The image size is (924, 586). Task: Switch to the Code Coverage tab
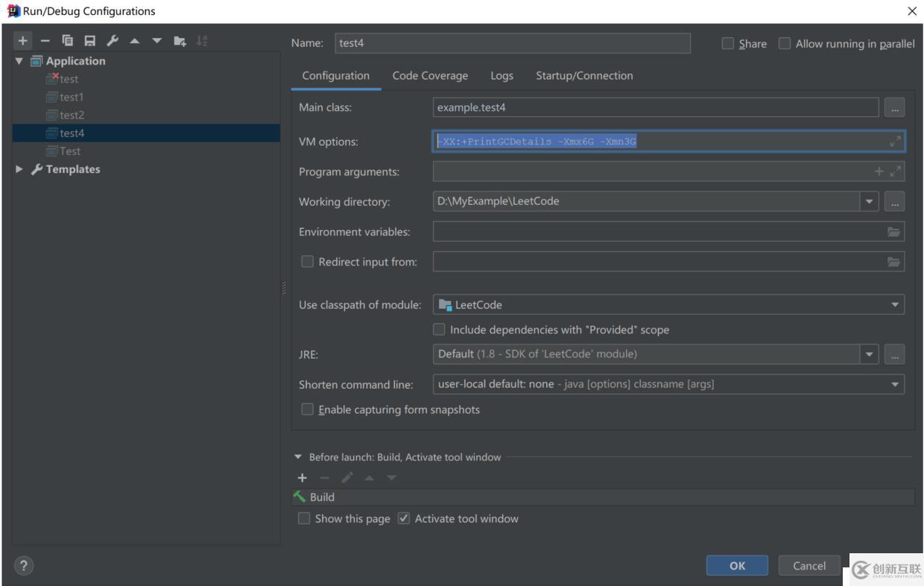pos(430,76)
